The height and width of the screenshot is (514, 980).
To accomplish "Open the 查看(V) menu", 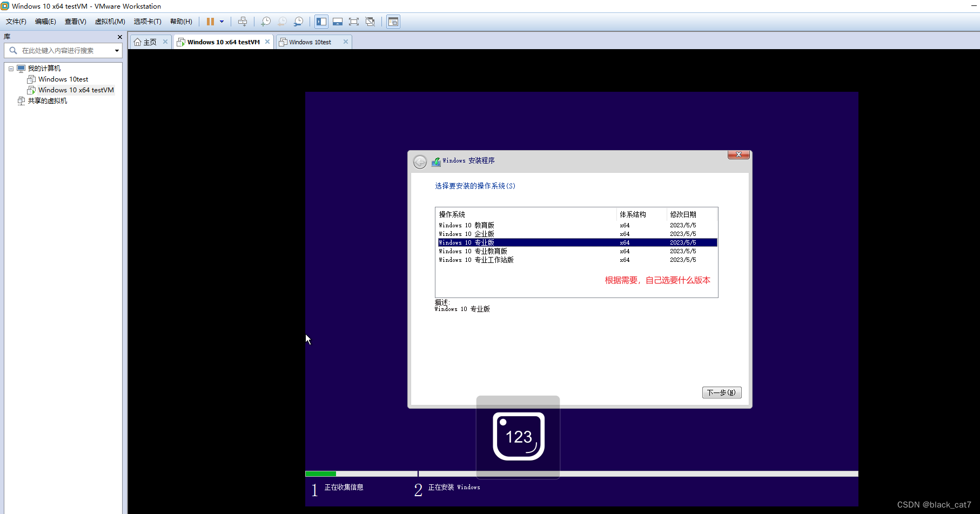I will [76, 22].
